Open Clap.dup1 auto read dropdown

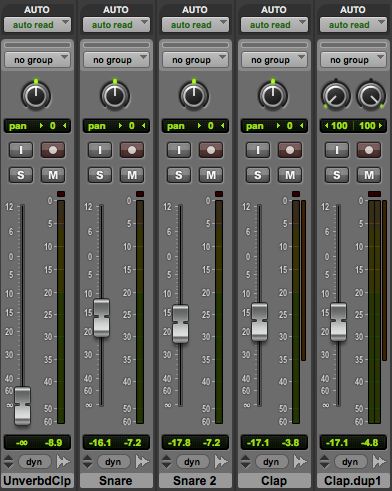click(x=353, y=25)
